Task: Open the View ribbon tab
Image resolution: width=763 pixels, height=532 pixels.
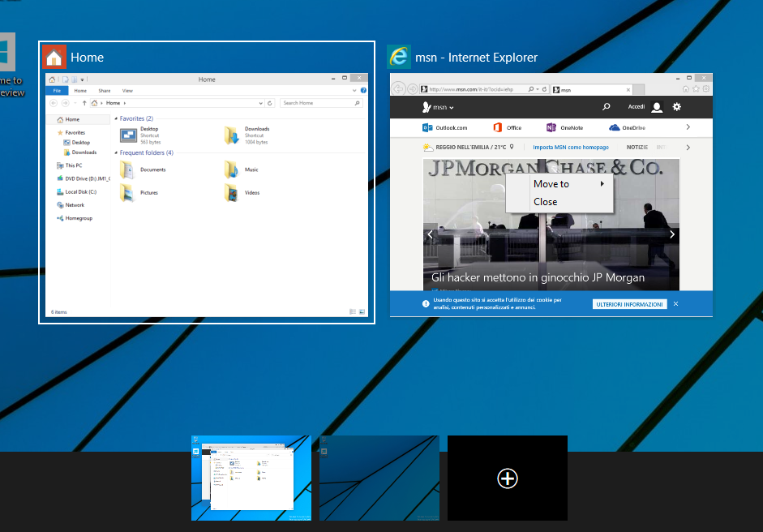Action: click(x=127, y=91)
